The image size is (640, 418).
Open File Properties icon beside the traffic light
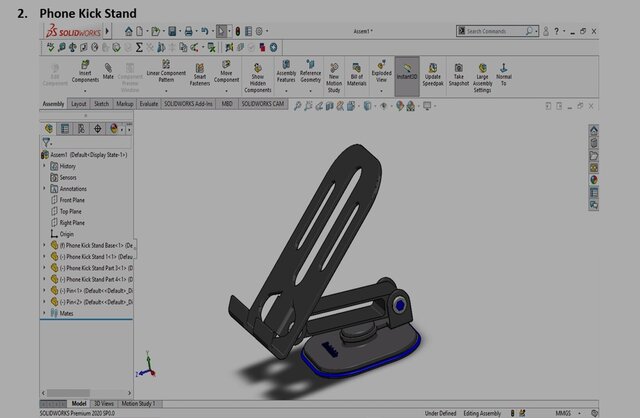tap(248, 31)
